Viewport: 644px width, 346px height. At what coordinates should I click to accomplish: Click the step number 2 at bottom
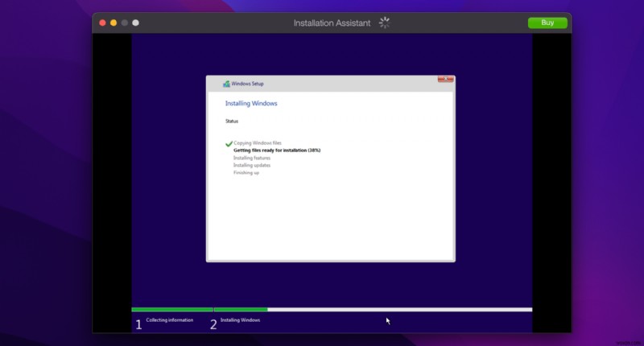(x=213, y=324)
